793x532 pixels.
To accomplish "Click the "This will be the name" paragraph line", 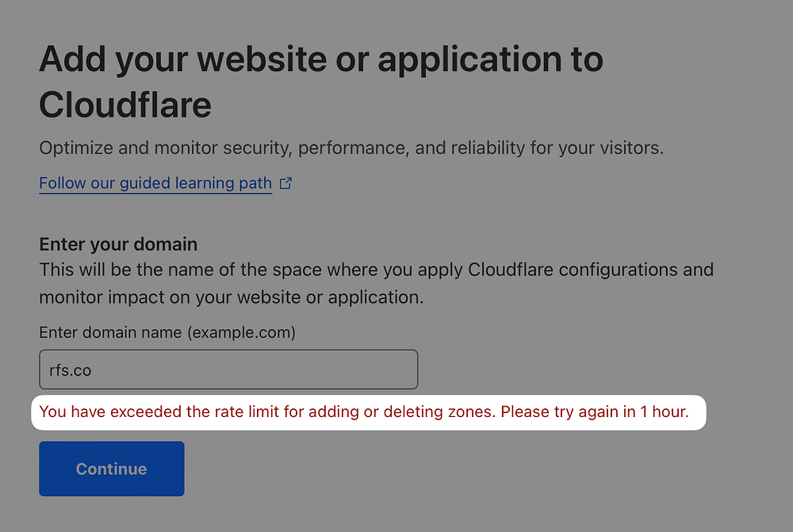I will point(376,270).
